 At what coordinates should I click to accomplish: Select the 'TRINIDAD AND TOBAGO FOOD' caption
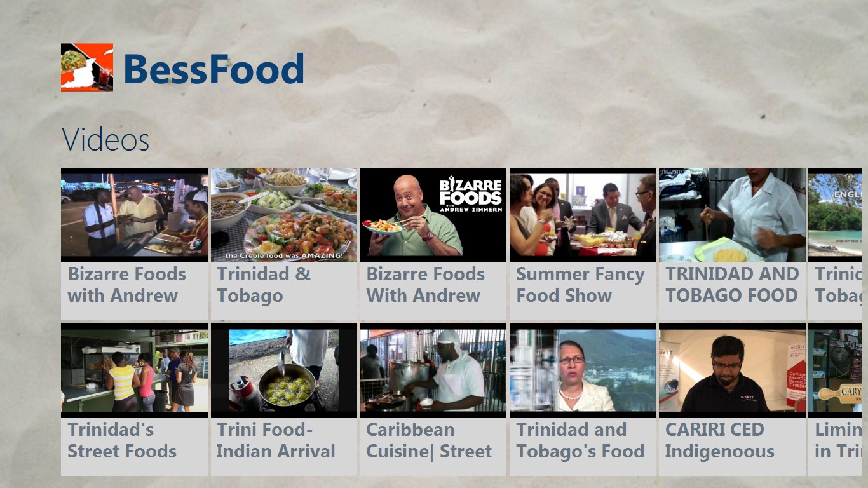pyautogui.click(x=732, y=285)
